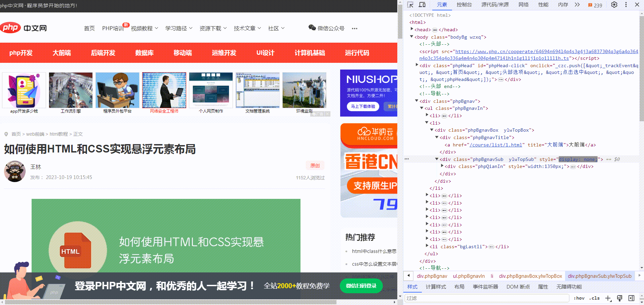
Task: Open the 大前端 category in orange bar
Action: coord(62,53)
